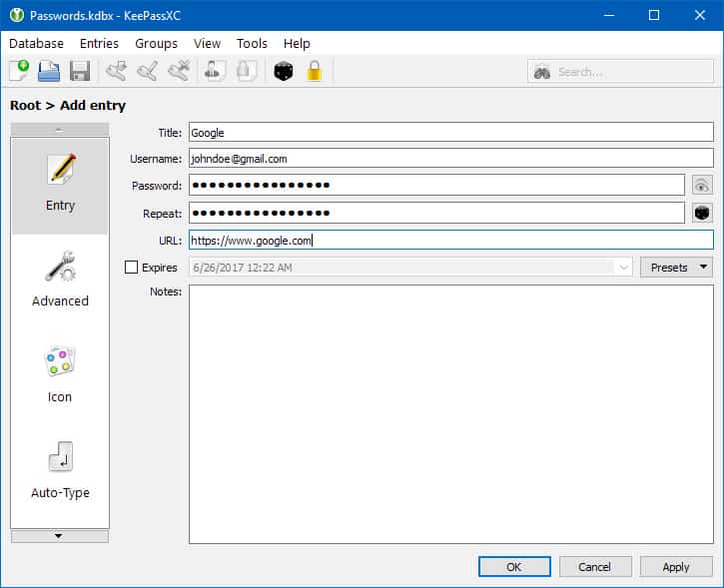Open the Advanced section in sidebar
Viewport: 724px width, 588px height.
click(x=60, y=280)
